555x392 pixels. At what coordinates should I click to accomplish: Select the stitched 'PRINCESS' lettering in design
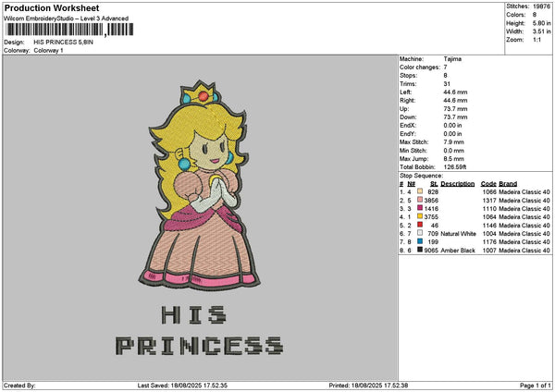pos(199,346)
